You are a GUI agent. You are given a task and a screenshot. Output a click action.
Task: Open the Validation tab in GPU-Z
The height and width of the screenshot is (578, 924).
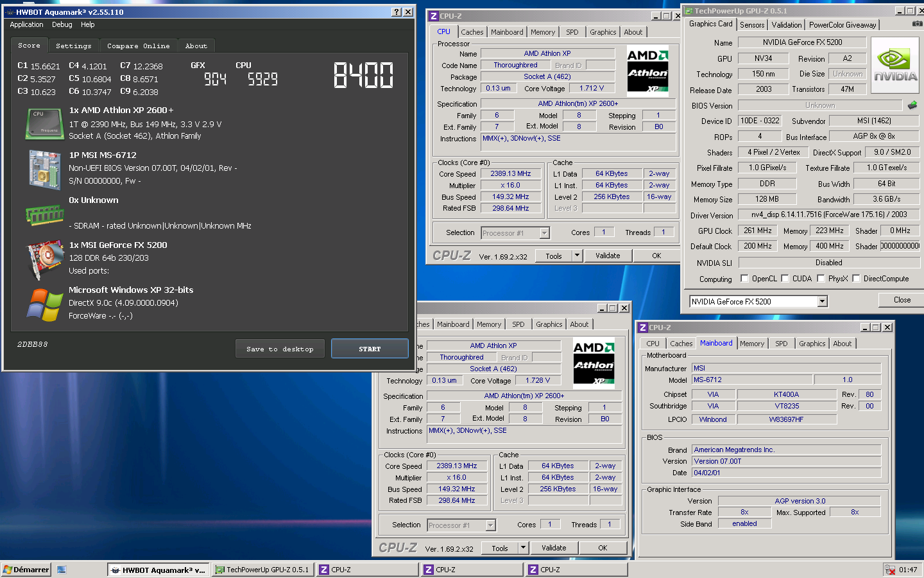click(x=787, y=25)
